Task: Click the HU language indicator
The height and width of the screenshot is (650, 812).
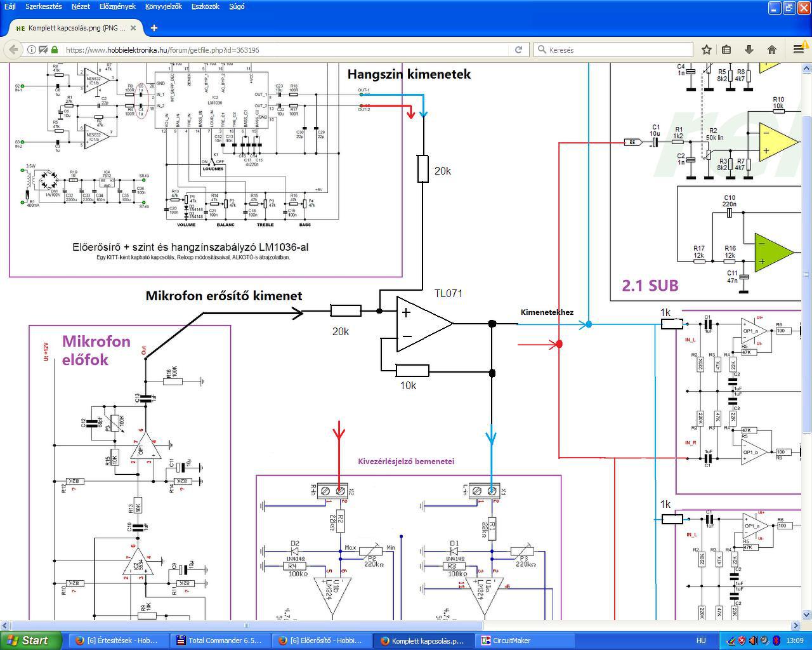Action: click(x=701, y=640)
